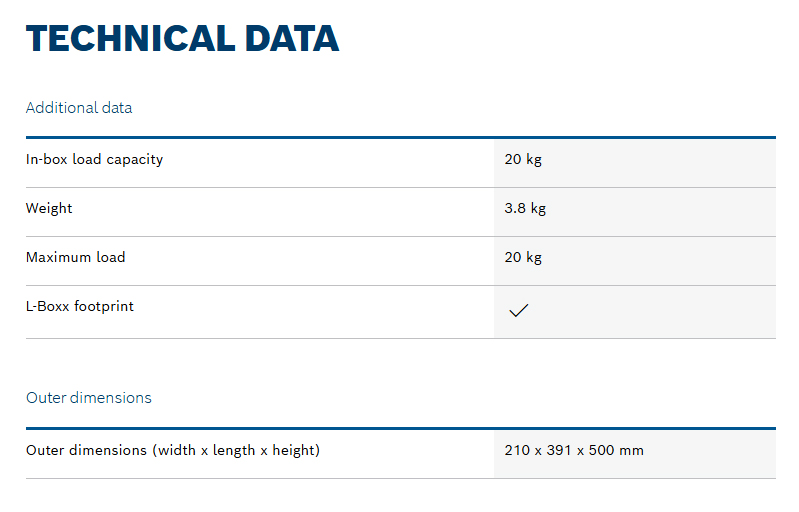Click the In-box load capacity label

pos(94,159)
